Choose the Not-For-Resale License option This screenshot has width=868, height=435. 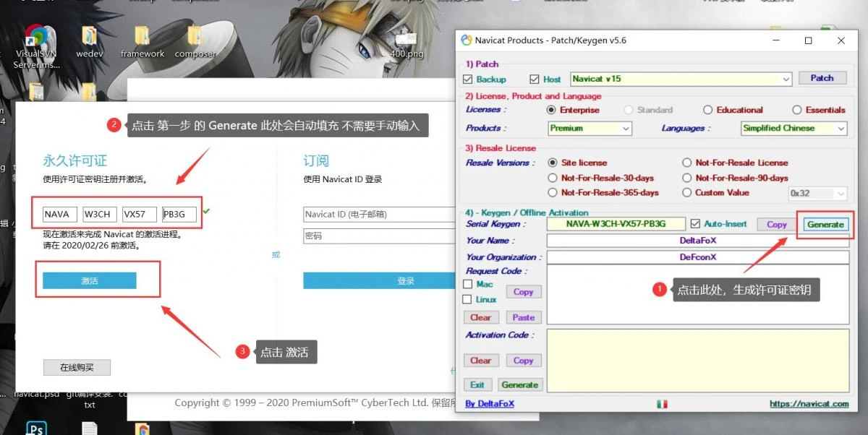point(687,163)
